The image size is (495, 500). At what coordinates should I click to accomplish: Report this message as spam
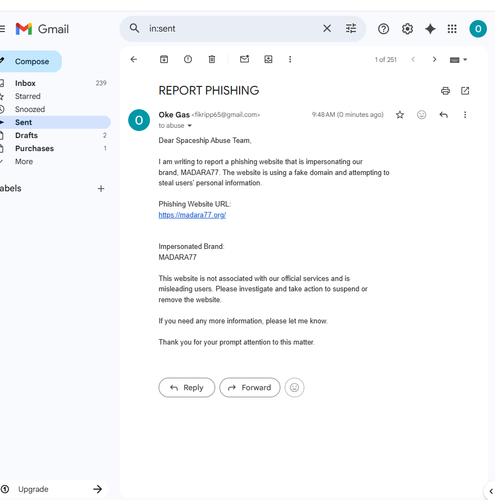188,59
